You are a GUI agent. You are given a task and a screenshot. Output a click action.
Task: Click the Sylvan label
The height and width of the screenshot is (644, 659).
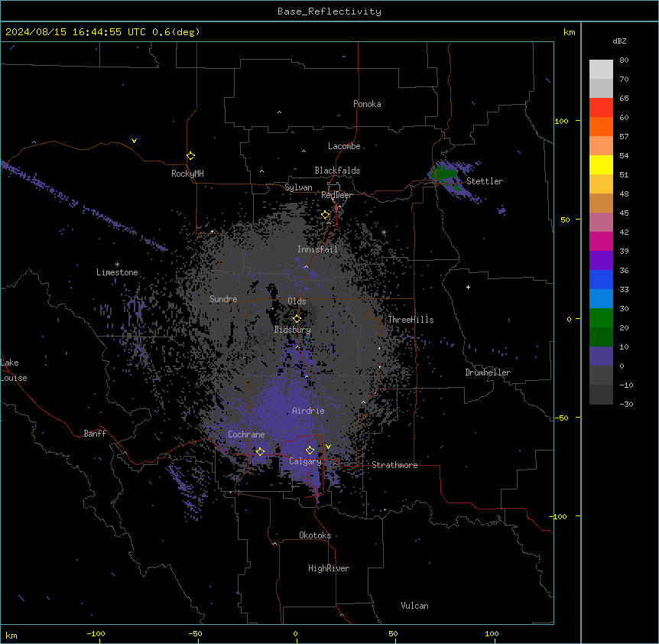click(298, 187)
